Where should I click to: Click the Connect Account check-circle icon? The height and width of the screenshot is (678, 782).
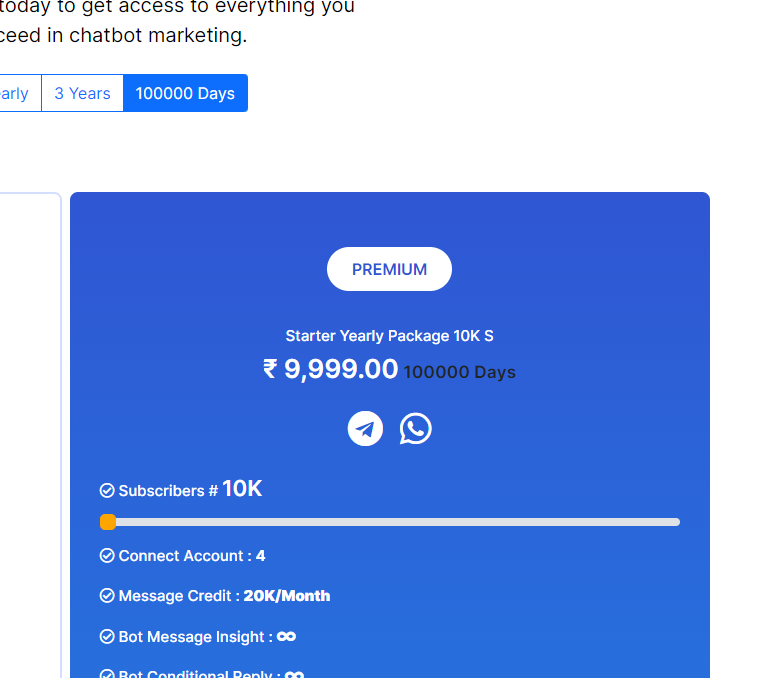click(x=107, y=556)
